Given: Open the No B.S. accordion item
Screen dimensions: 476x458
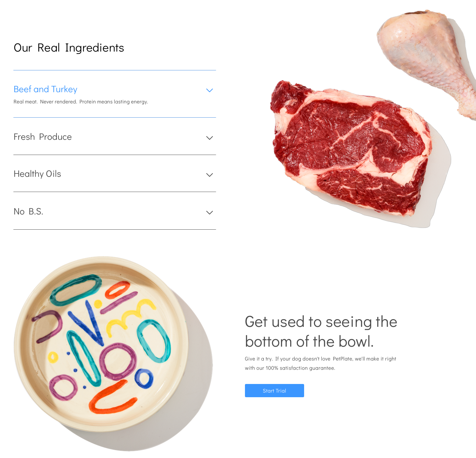Looking at the screenshot, I should (115, 211).
